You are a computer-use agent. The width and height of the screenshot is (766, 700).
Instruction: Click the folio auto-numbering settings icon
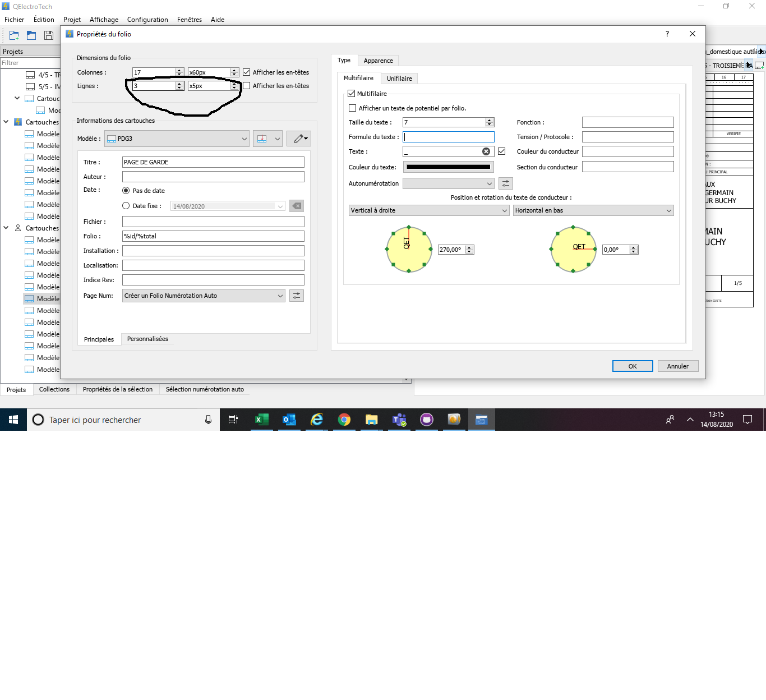(297, 296)
